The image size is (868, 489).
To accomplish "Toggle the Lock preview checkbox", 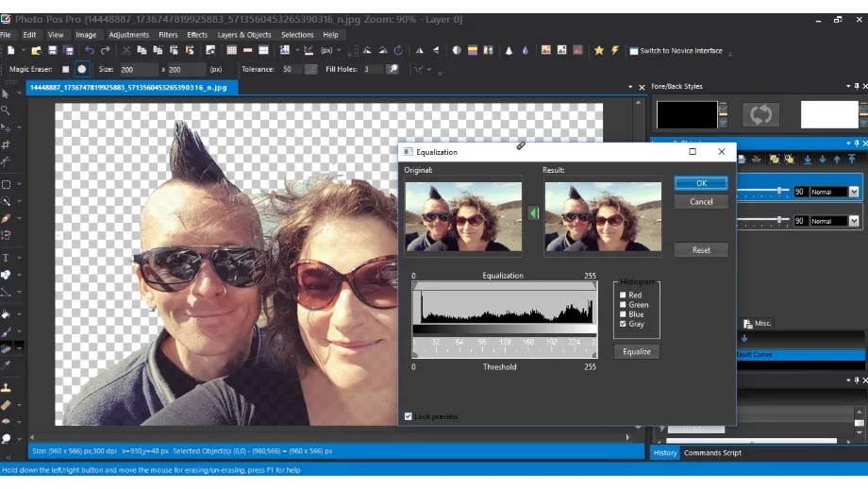I will pos(409,416).
